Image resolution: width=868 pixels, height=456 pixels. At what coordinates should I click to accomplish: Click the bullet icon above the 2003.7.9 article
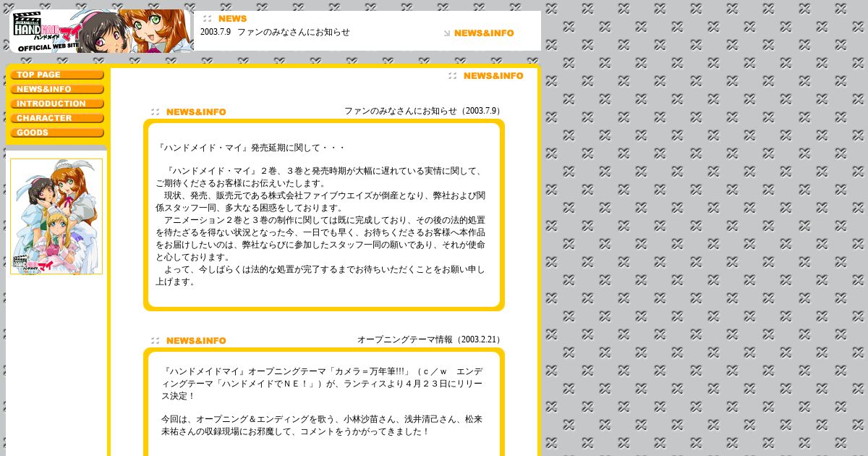pos(155,112)
